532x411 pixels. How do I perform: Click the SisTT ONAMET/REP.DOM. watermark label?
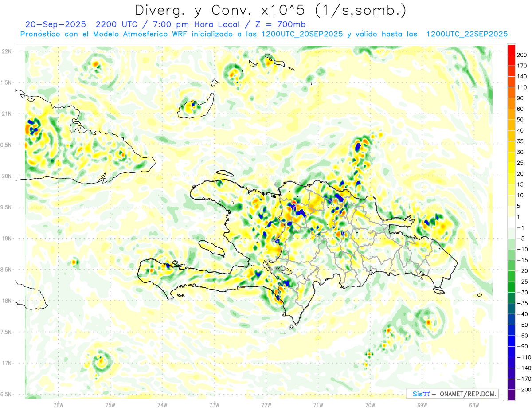tap(452, 394)
